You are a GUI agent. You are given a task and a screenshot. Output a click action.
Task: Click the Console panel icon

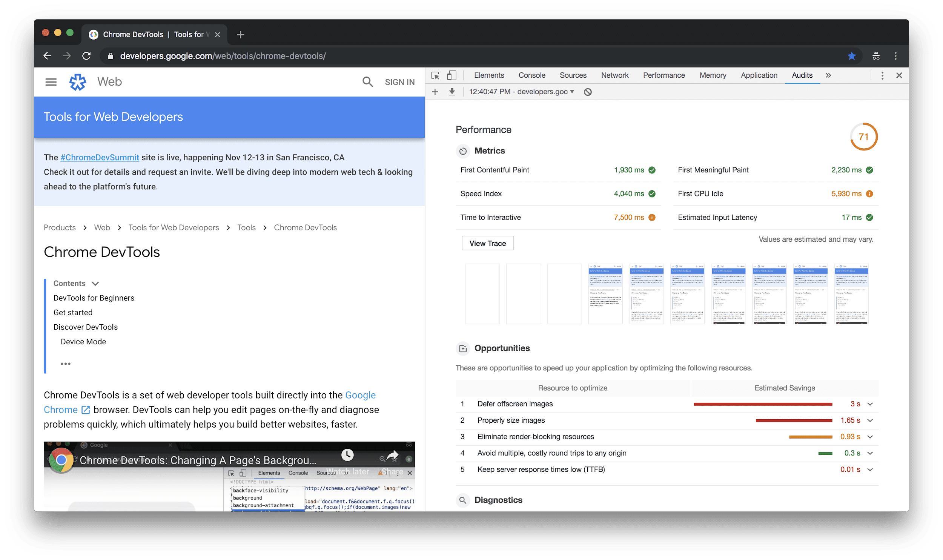pyautogui.click(x=531, y=75)
